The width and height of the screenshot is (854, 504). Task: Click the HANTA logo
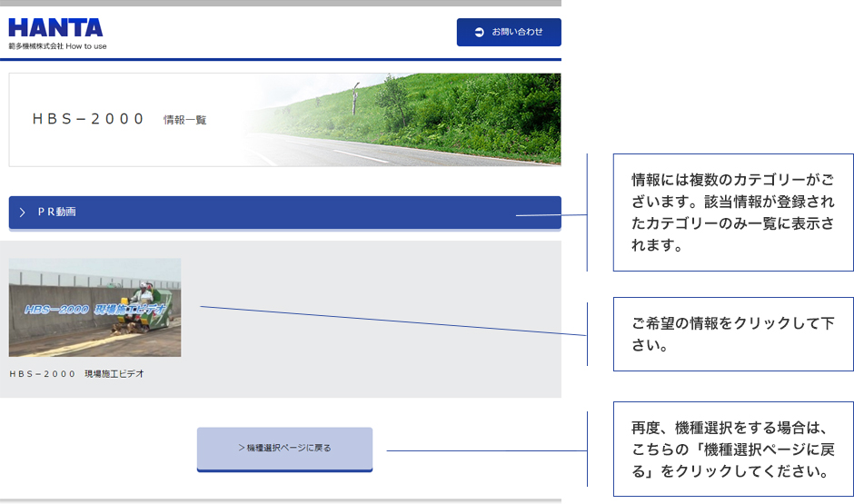point(55,28)
